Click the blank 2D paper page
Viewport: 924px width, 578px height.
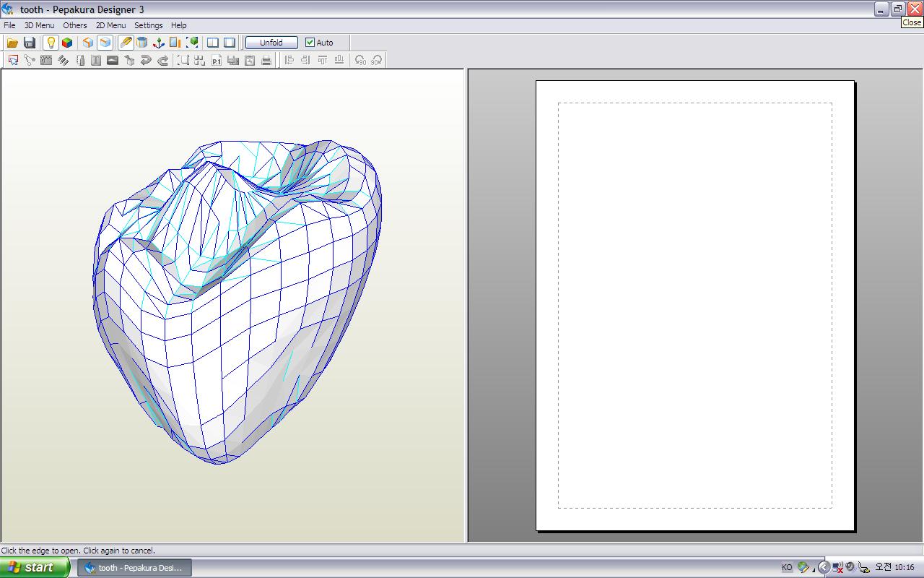[x=695, y=306]
